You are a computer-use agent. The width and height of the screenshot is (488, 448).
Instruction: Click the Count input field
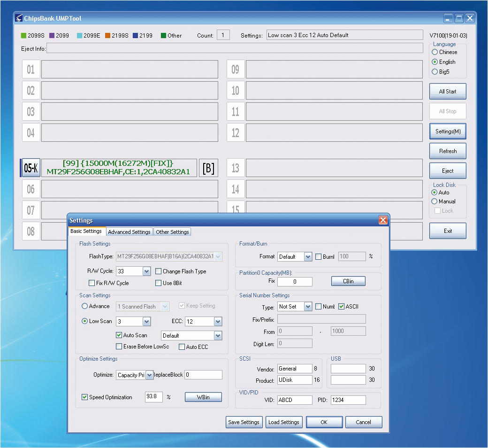223,35
